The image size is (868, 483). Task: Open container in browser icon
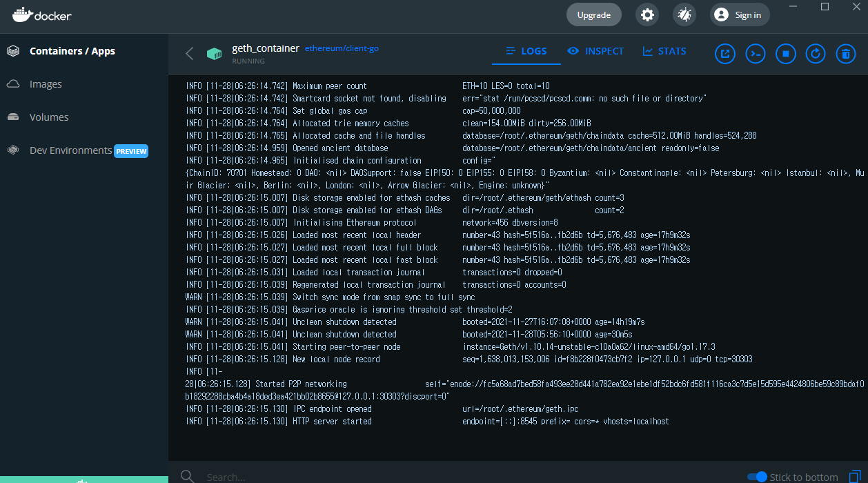click(725, 53)
